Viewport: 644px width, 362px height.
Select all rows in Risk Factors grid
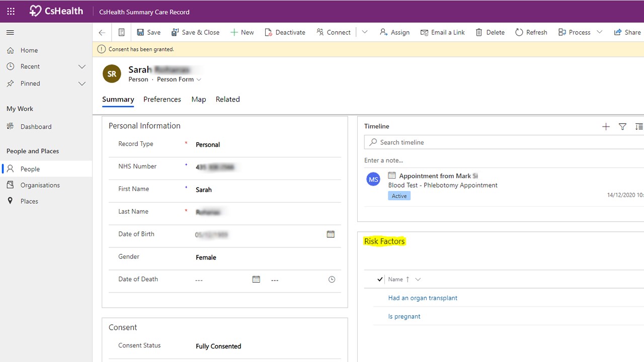coord(380,280)
